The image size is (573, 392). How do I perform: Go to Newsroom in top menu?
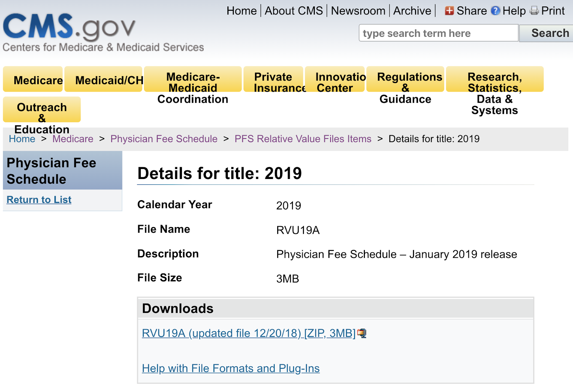click(358, 11)
